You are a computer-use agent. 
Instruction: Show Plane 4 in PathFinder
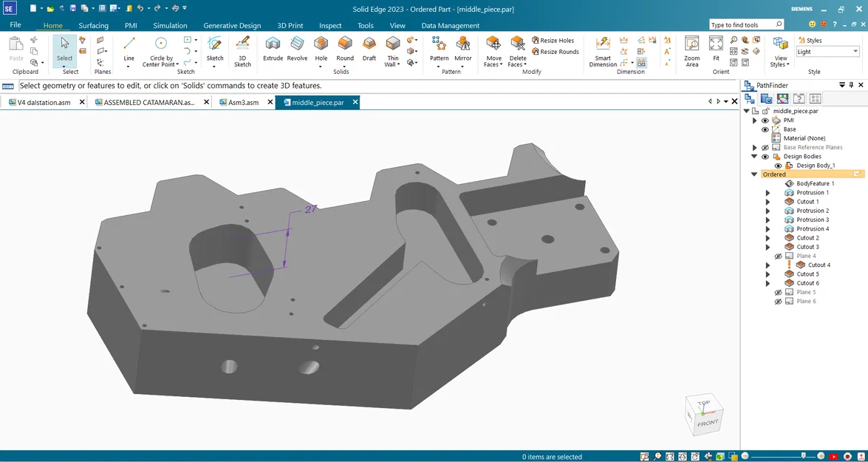point(778,256)
